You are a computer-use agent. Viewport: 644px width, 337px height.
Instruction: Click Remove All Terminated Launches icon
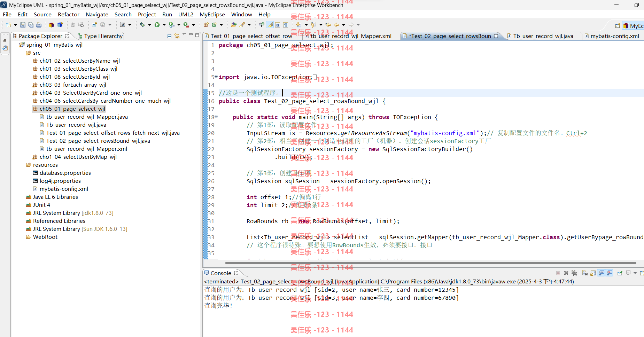[x=574, y=273]
